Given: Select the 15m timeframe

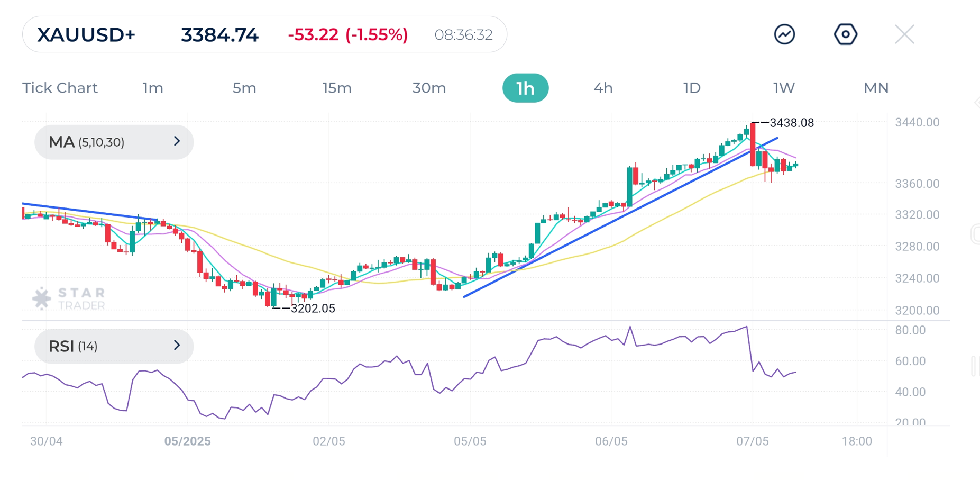Looking at the screenshot, I should [337, 88].
